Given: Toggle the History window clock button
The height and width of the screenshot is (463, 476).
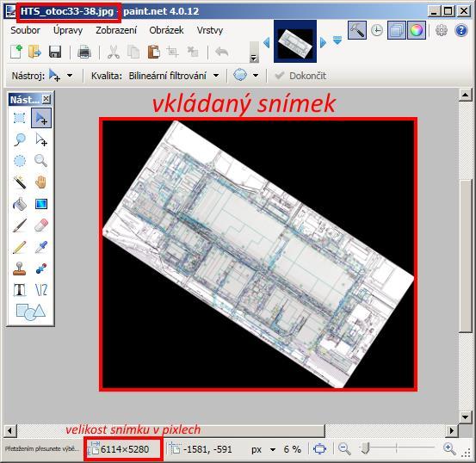Looking at the screenshot, I should coord(377,30).
